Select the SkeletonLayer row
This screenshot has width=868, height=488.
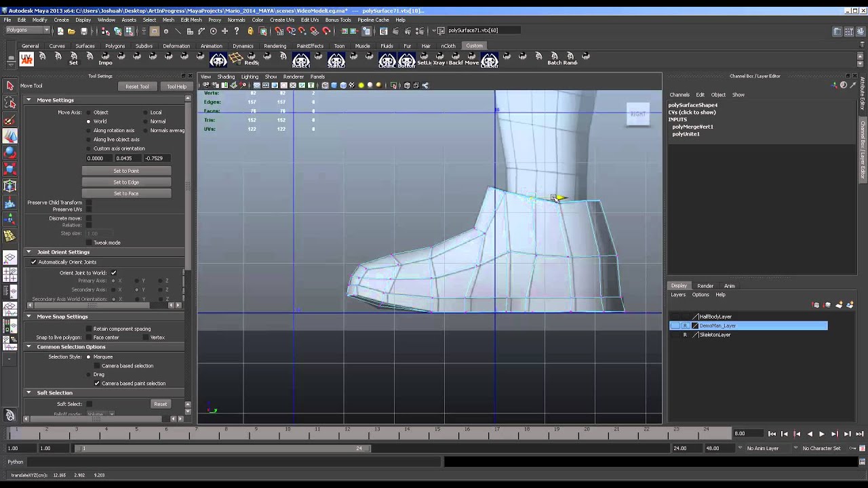(x=749, y=335)
